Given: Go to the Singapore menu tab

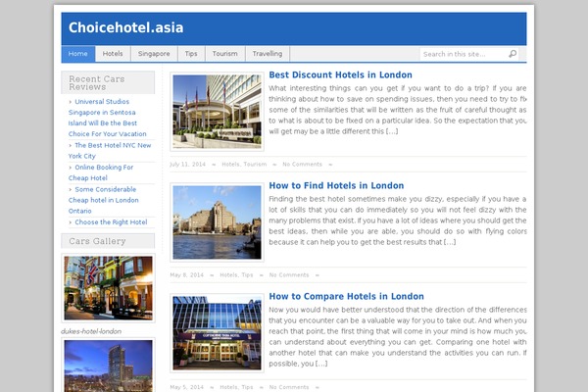Looking at the screenshot, I should pyautogui.click(x=154, y=54).
